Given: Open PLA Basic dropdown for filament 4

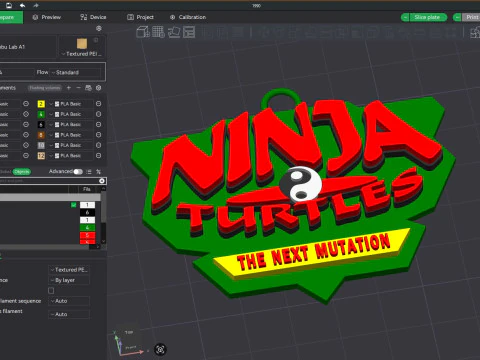Looking at the screenshot, I should 71,114.
